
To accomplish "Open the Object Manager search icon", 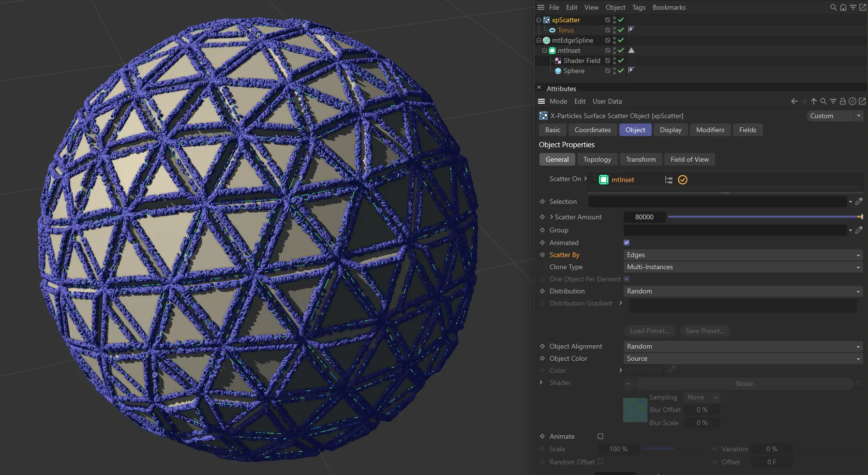I will click(833, 7).
